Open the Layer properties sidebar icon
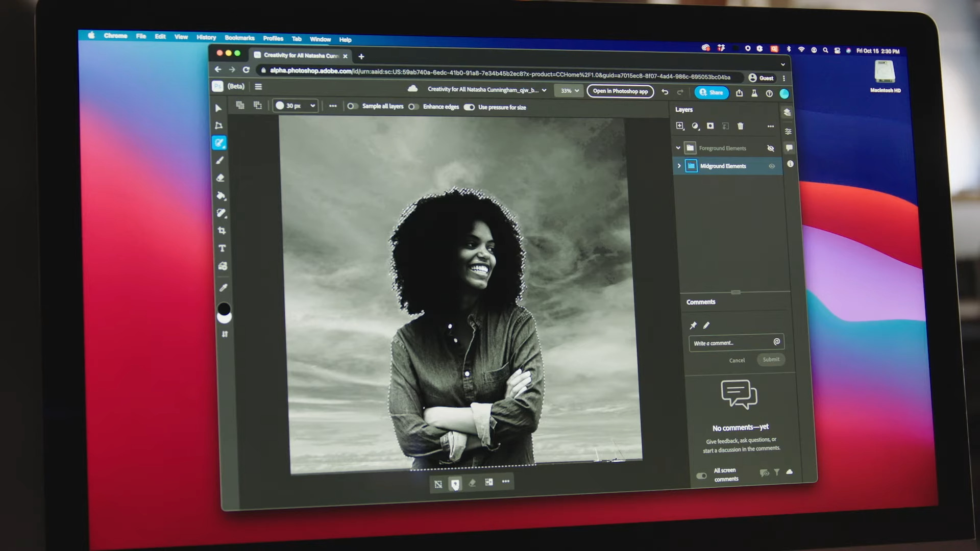 [788, 132]
